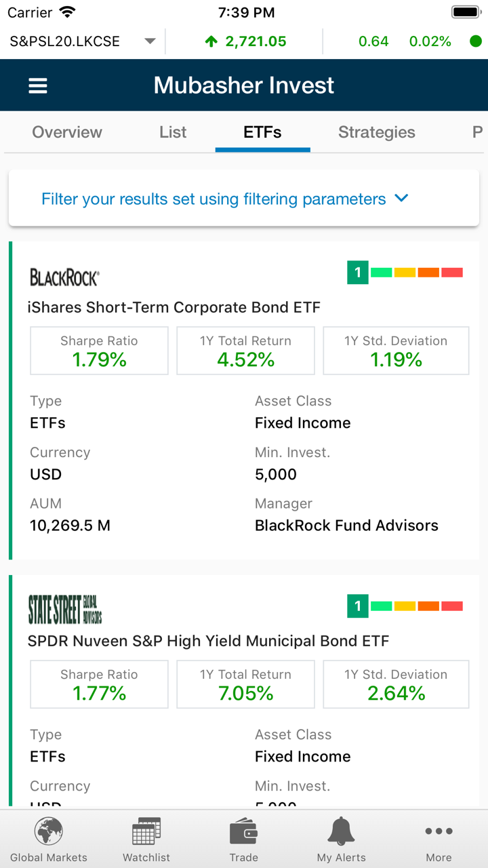Tap the 1Y Total Return 4.52% box
488x868 pixels.
[x=245, y=351]
